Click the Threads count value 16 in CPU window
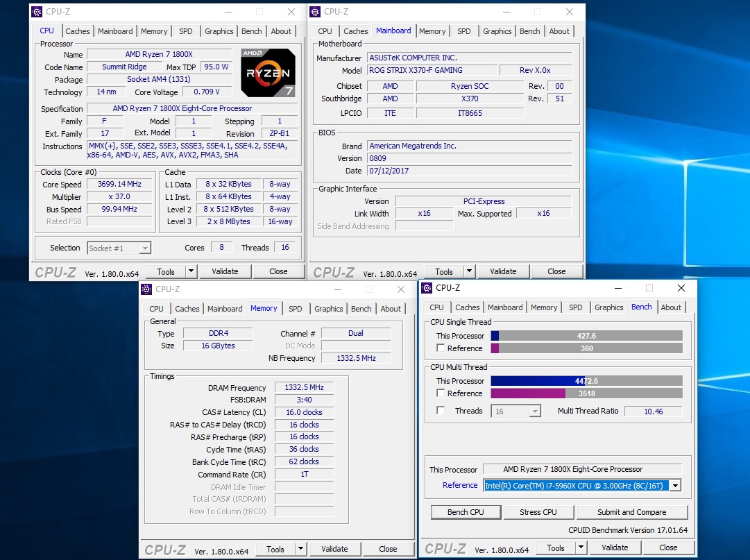 285,247
